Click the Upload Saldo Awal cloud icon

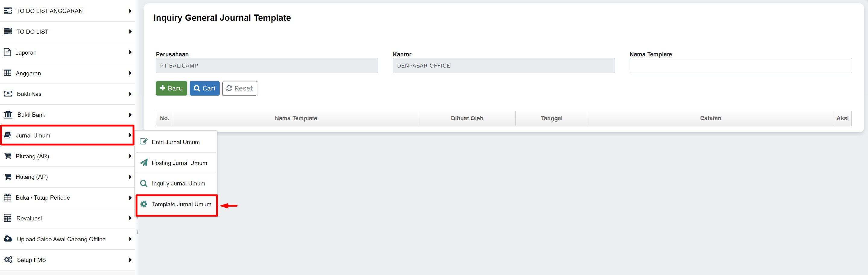pos(8,239)
